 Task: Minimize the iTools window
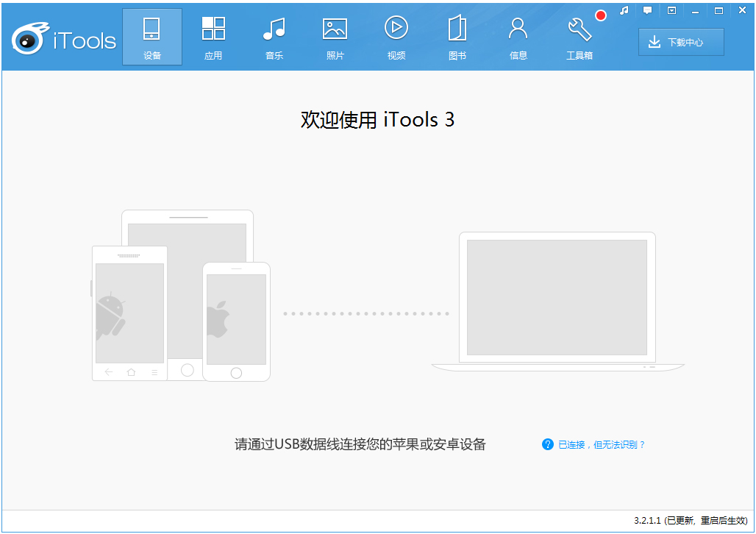[696, 10]
